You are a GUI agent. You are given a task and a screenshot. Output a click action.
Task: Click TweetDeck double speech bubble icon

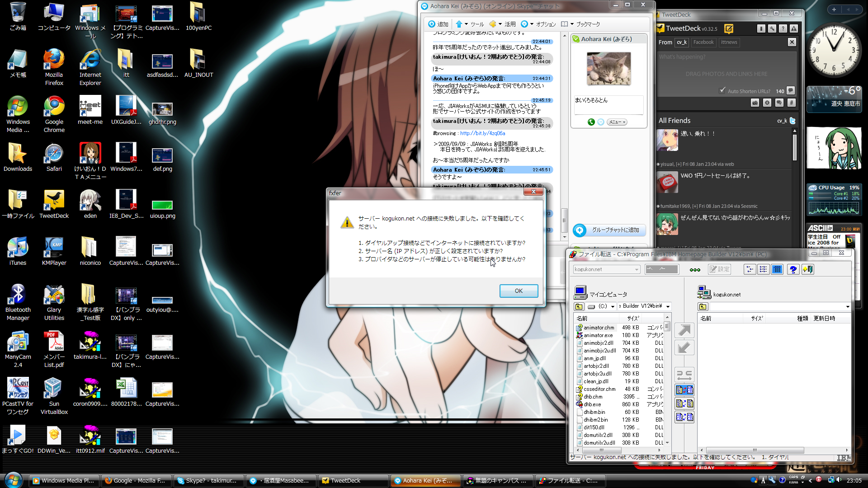pos(779,103)
